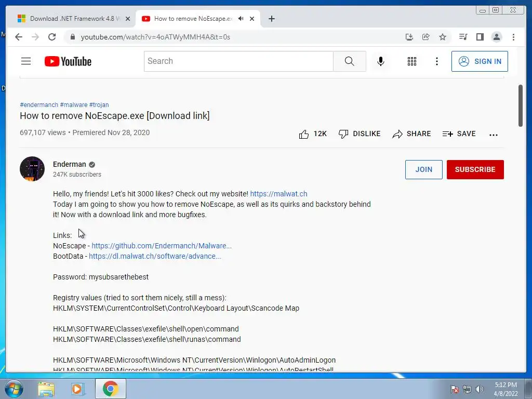Bookmark this page with the star icon

click(x=443, y=37)
